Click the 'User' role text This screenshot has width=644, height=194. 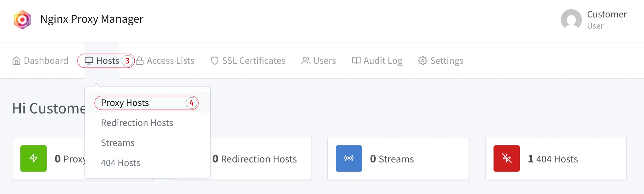tap(595, 26)
